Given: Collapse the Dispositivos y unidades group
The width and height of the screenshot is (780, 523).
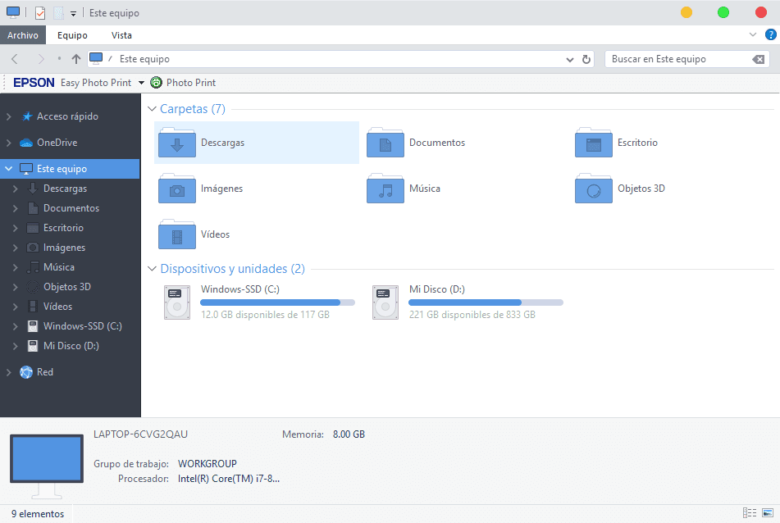Looking at the screenshot, I should pos(152,269).
